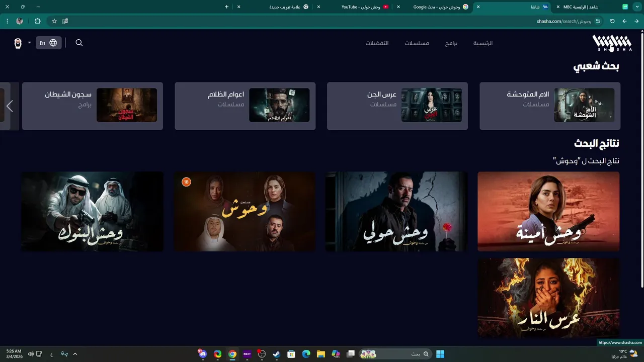Bookmark this page with the star icon

click(54, 21)
